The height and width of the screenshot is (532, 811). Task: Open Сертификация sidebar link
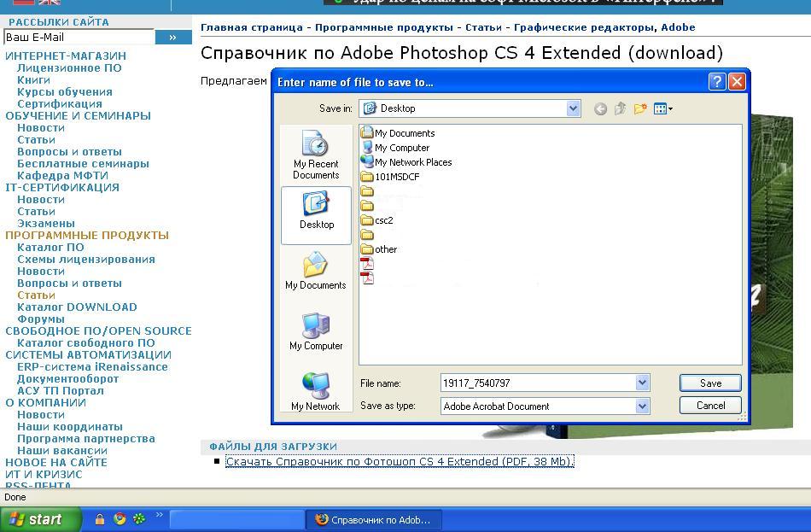coord(60,103)
